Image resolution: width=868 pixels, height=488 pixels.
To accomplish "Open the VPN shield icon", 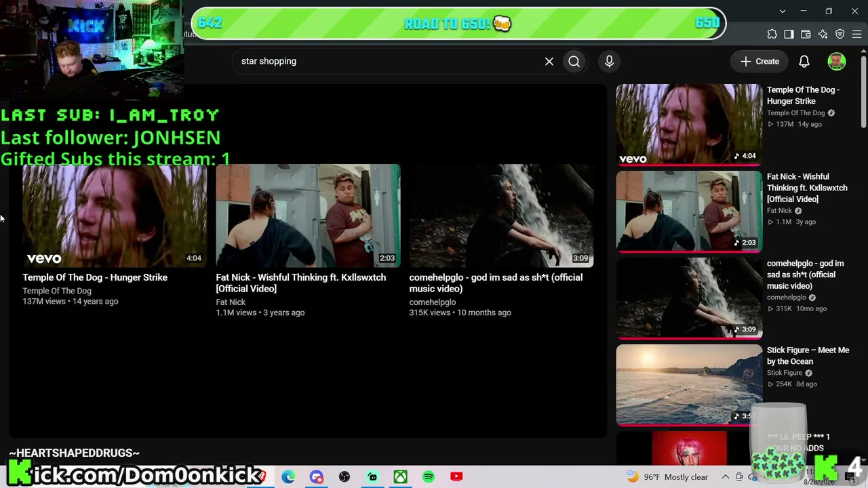I will coord(840,34).
